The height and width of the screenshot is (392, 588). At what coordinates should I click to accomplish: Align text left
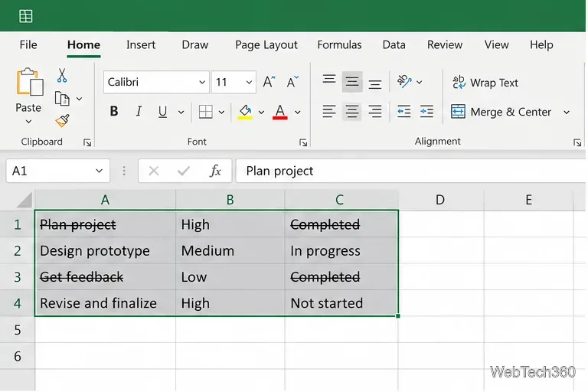pyautogui.click(x=329, y=112)
